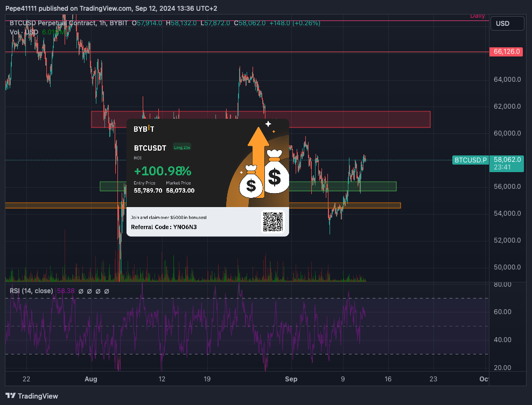Click the Daily label near the top line
The image size is (532, 405).
tap(478, 16)
